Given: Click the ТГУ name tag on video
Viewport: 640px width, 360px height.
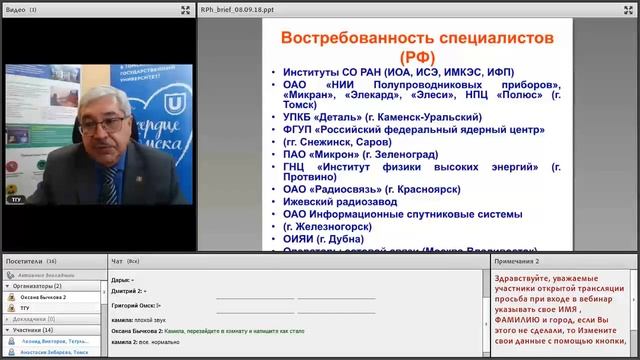Looking at the screenshot, I should tap(16, 200).
